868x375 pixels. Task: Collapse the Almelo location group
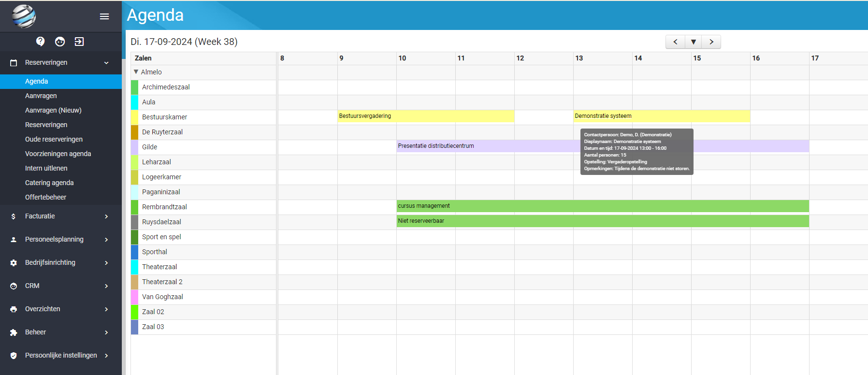point(136,72)
